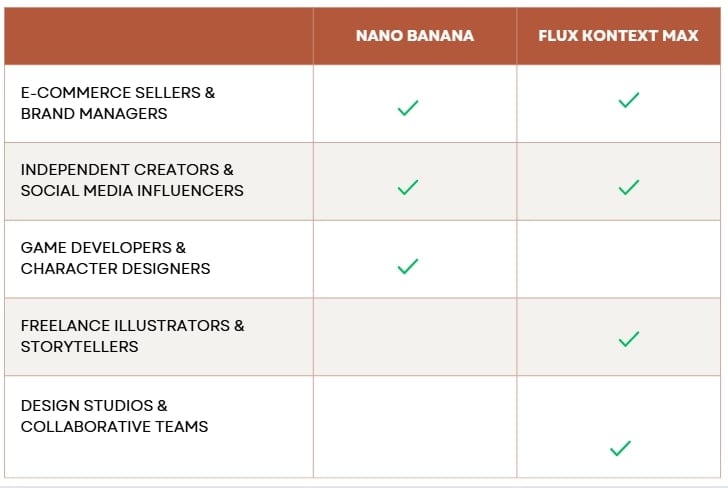Click Design Studios & Collaborative Teams label

(114, 416)
